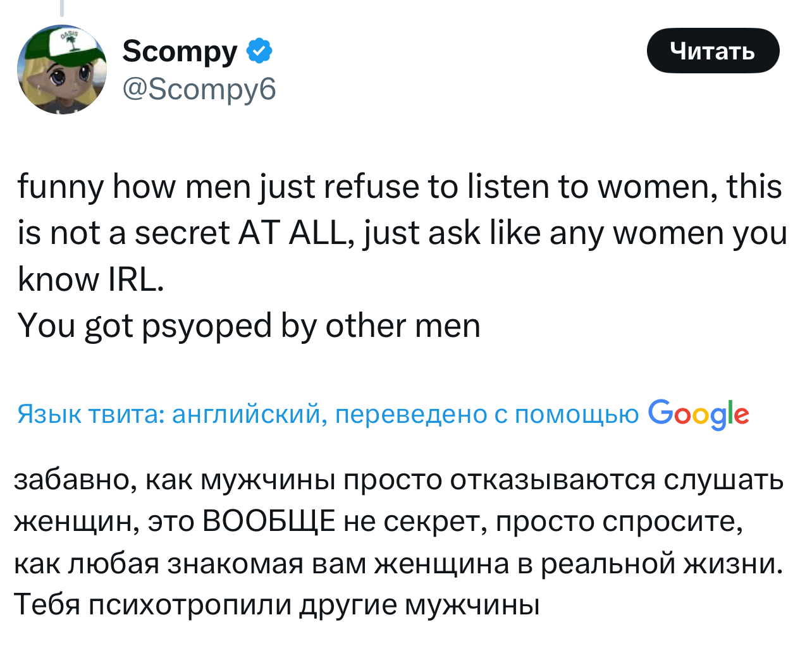Click the colorful Google logo
The width and height of the screenshot is (812, 658).
699,414
